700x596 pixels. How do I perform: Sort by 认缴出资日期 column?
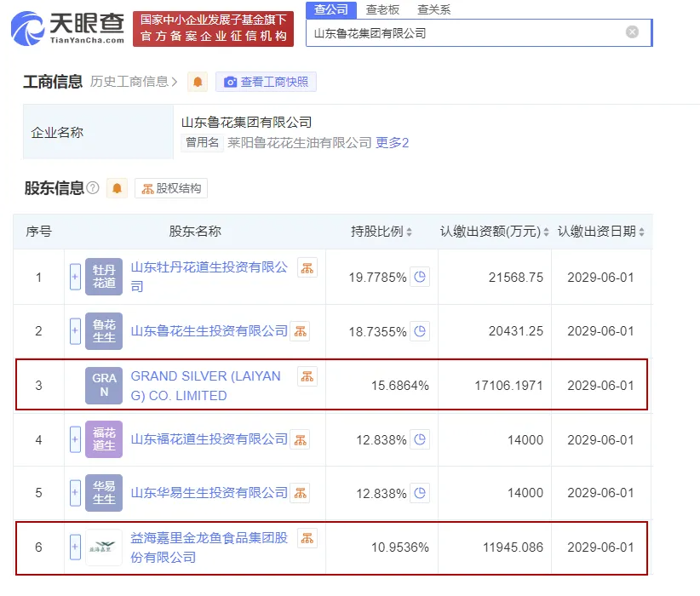(x=601, y=232)
